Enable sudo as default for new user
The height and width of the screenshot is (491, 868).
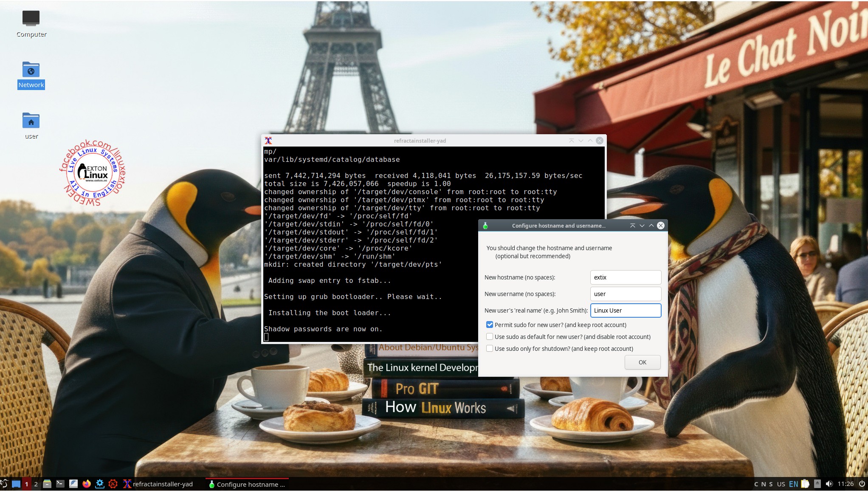(490, 336)
